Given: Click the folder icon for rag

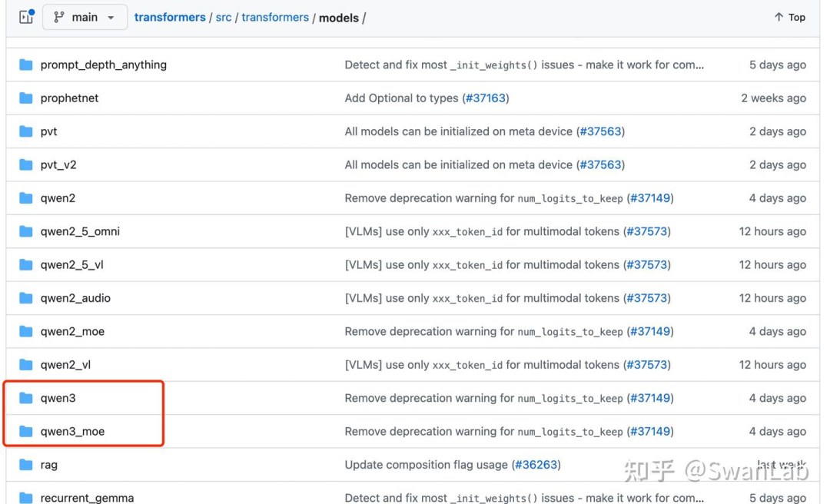Looking at the screenshot, I should point(26,465).
